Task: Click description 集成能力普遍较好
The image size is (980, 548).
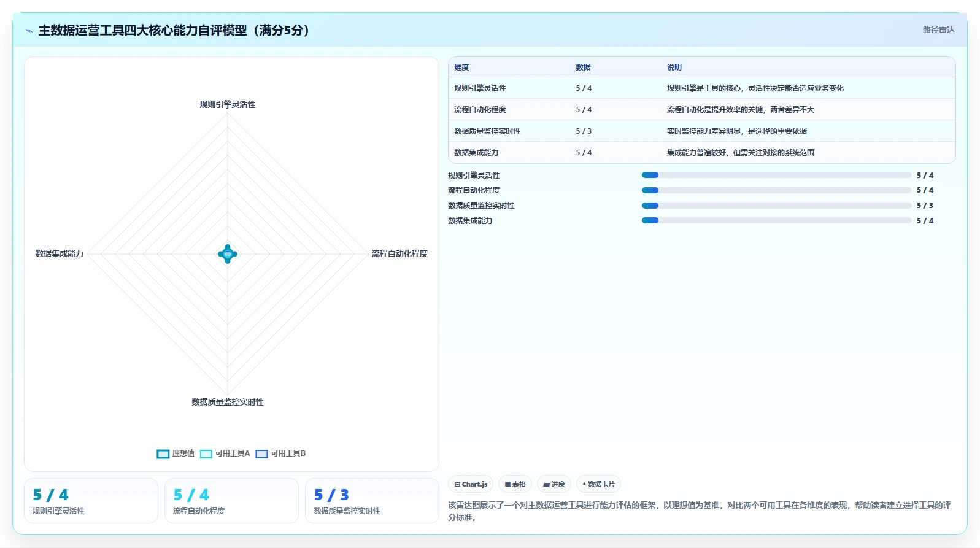Action: [741, 153]
